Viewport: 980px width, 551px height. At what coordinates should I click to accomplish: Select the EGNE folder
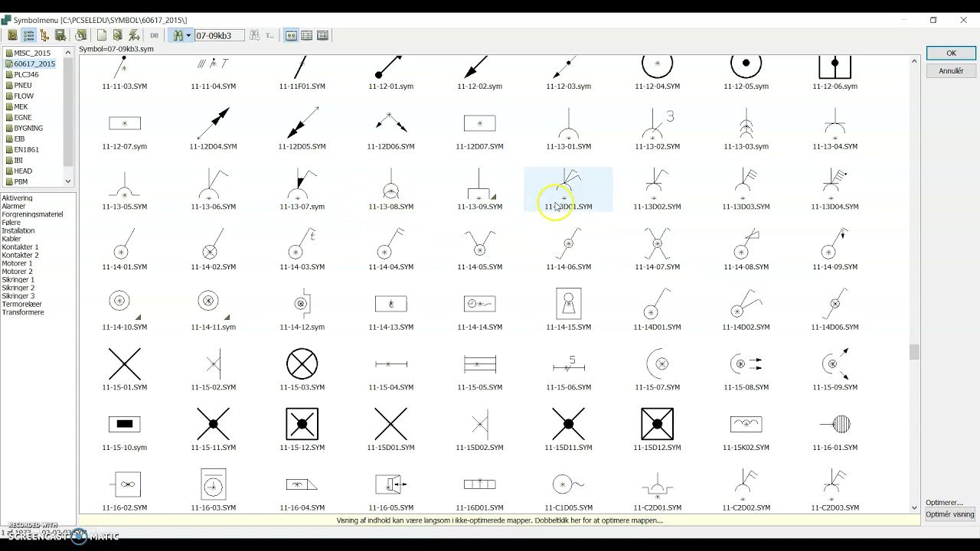22,117
